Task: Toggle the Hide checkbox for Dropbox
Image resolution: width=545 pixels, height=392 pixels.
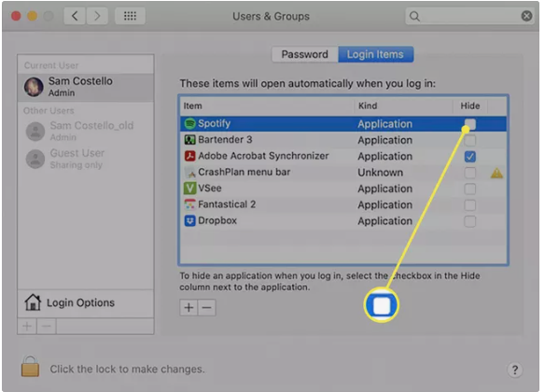Action: [x=470, y=221]
